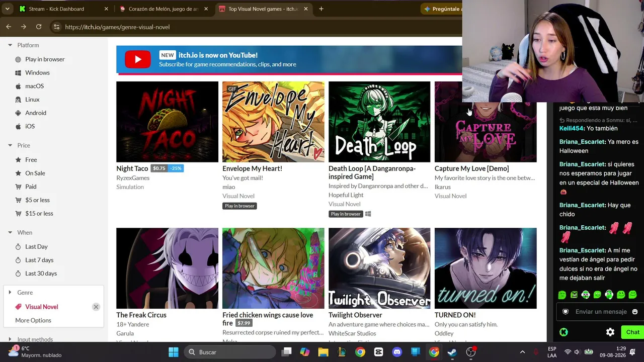
Task: Filter games from Last Day
Action: [x=36, y=246]
